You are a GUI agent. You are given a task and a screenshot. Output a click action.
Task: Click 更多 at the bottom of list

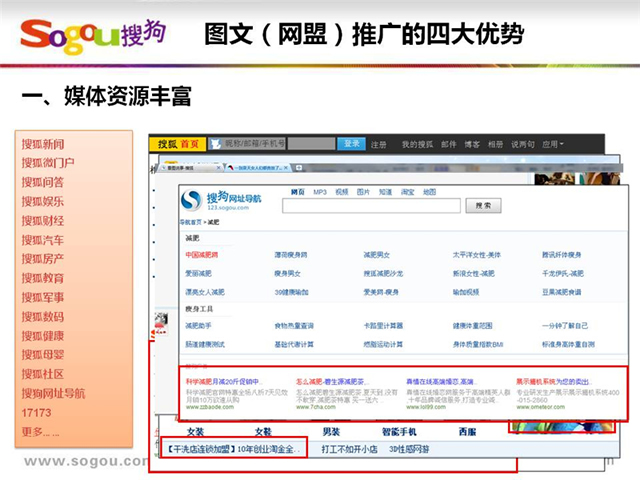pos(40,404)
